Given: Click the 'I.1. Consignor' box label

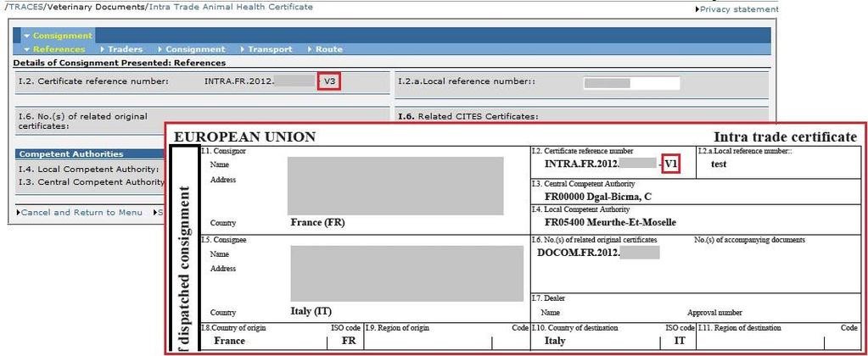Looking at the screenshot, I should (x=224, y=151).
